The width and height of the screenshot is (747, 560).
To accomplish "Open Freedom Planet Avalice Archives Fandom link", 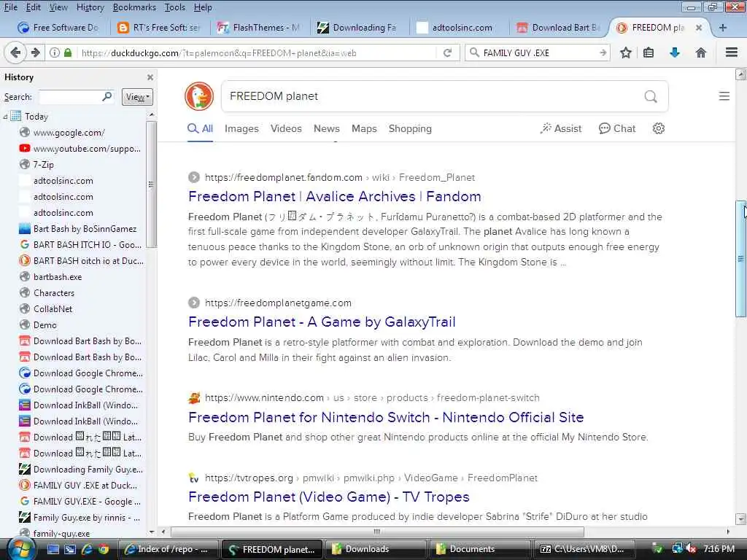I will tap(334, 196).
